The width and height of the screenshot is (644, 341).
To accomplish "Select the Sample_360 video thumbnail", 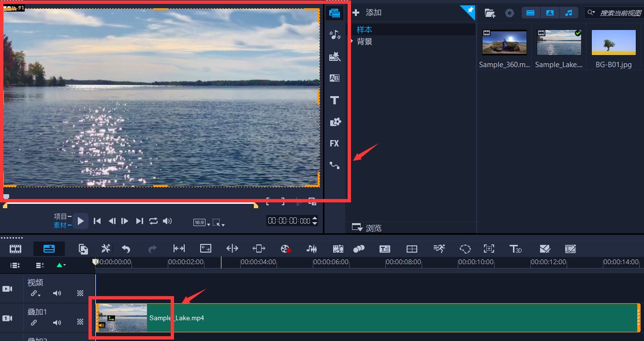I will [x=504, y=43].
